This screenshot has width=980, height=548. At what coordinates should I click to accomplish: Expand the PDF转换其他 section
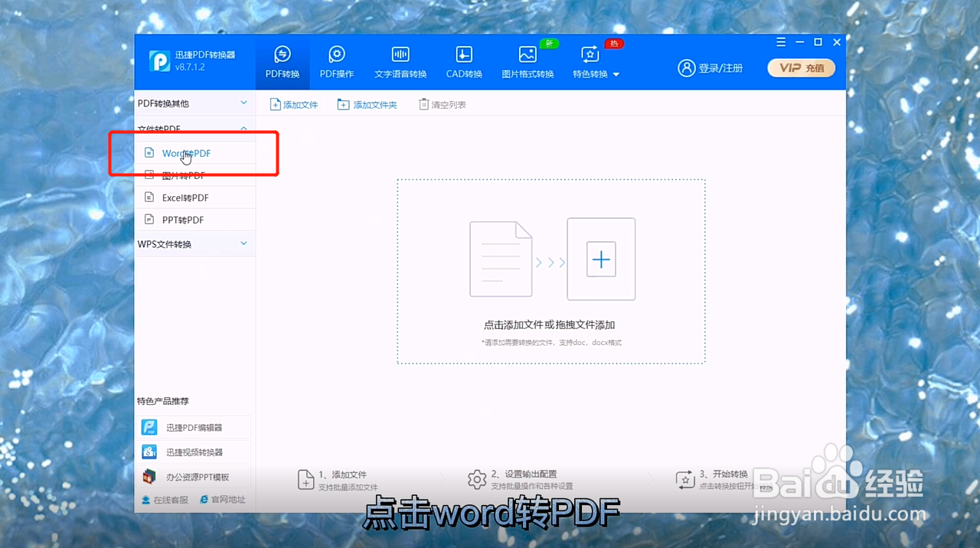[194, 103]
